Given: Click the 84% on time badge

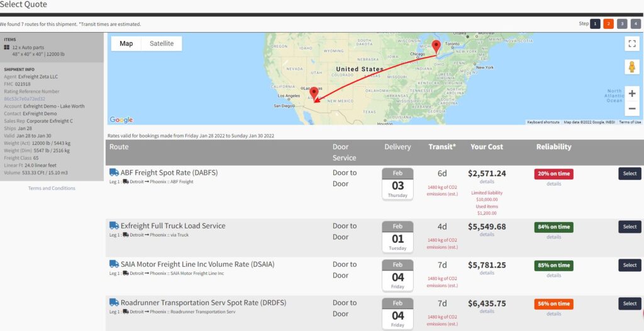Looking at the screenshot, I should tap(553, 227).
